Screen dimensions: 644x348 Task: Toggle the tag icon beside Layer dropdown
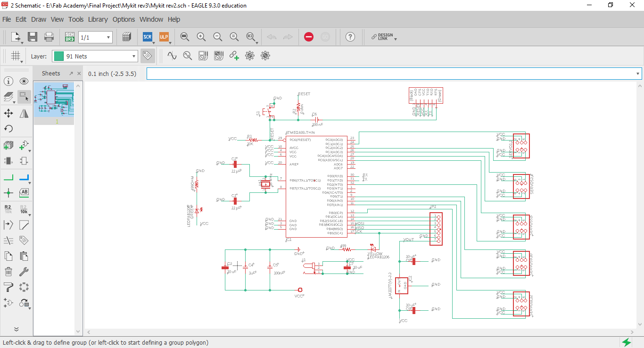147,56
